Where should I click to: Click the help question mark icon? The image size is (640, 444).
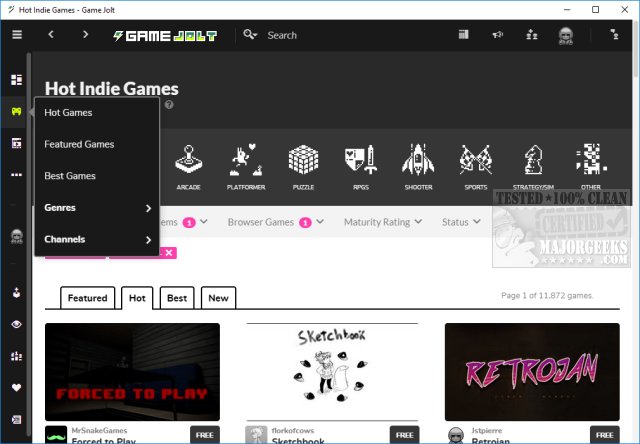point(169,105)
